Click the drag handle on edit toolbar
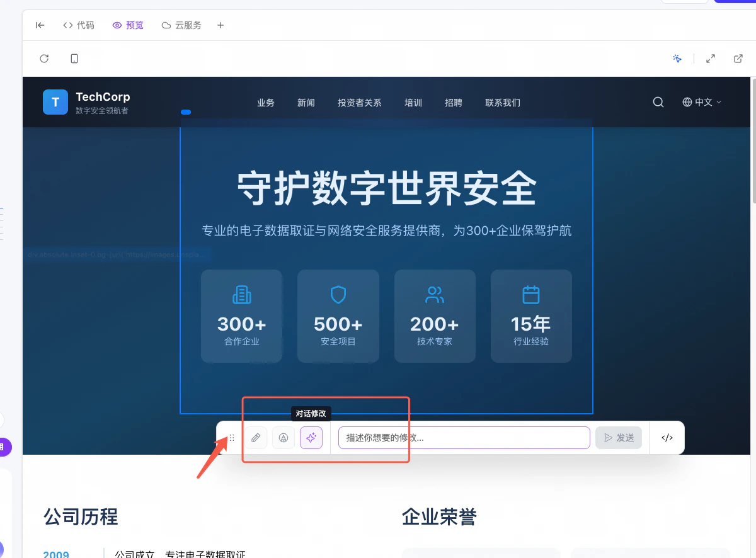756x558 pixels. point(232,438)
